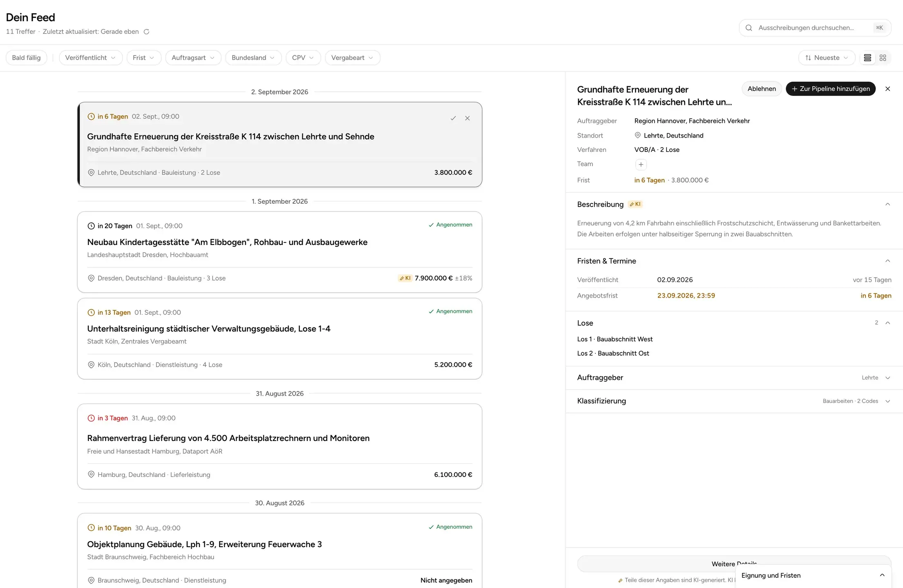Screen dimensions: 903x588
Task: Collapse the Beschreibung section
Action: (887, 204)
